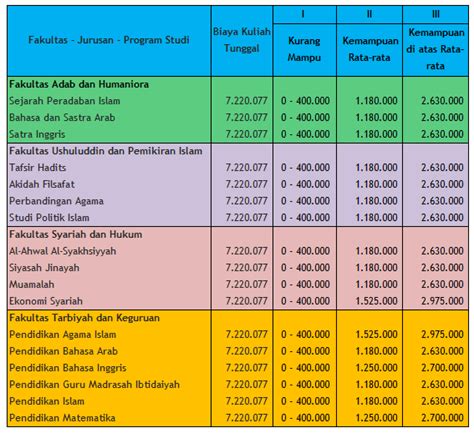Click 7.220.077 in the Ekonomi Syariah row
The width and height of the screenshot is (474, 433).
click(246, 301)
